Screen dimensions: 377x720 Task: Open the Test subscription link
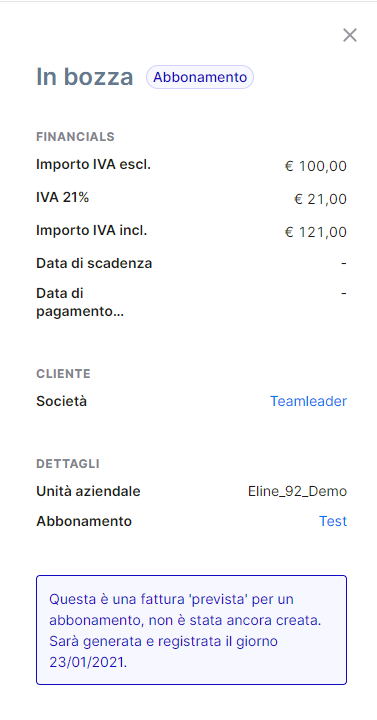click(333, 521)
